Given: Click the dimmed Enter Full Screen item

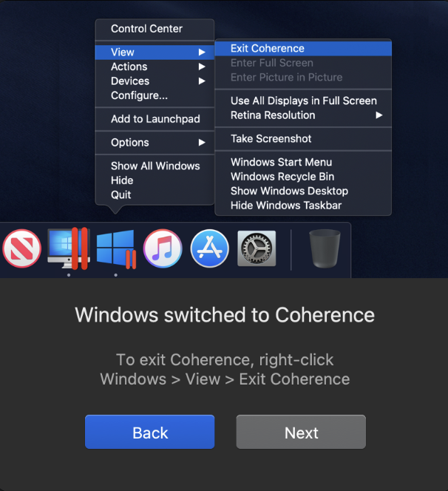Looking at the screenshot, I should click(x=303, y=63).
